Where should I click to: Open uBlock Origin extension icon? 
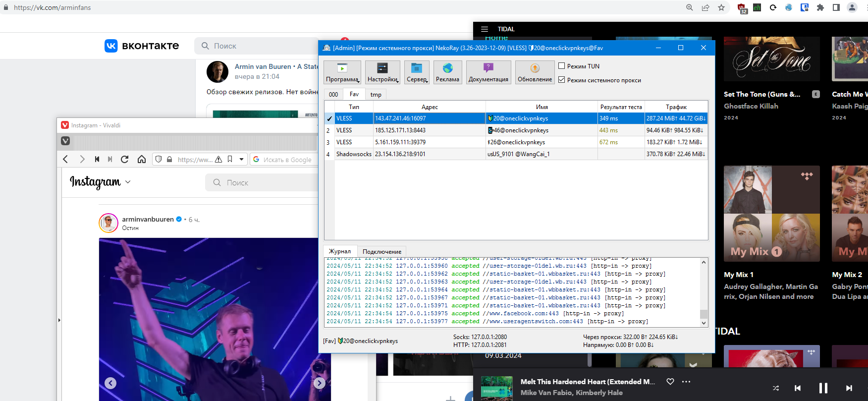[742, 8]
